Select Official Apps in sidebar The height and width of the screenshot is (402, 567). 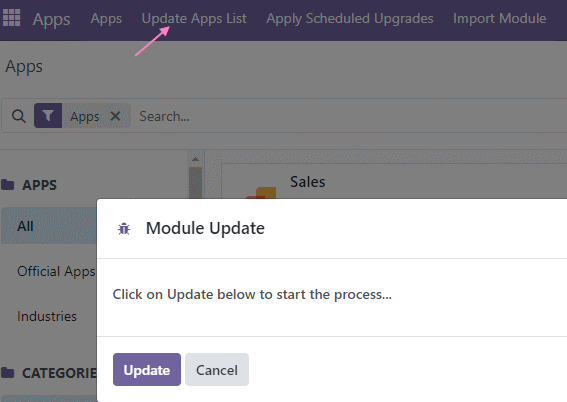coord(56,271)
